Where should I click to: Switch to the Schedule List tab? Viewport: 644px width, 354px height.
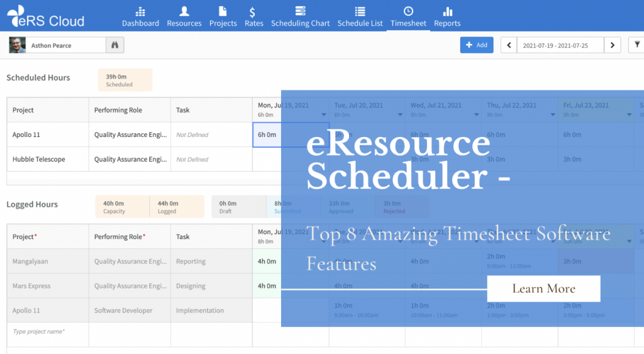(360, 17)
